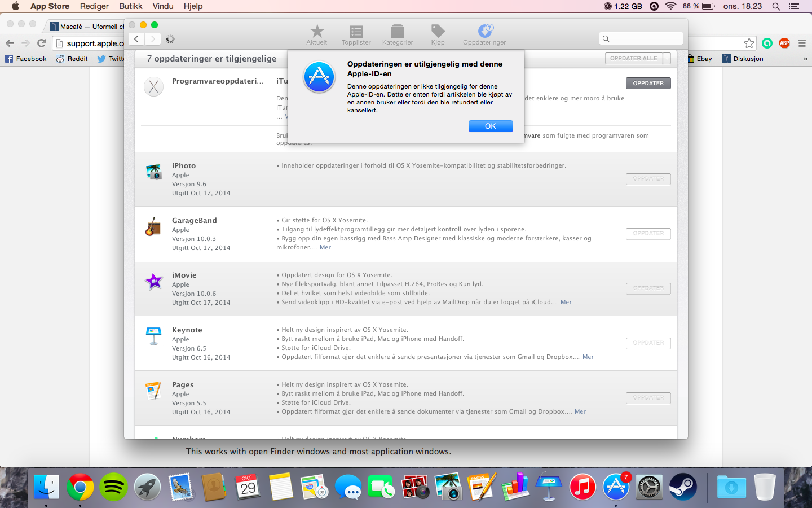Viewport: 812px width, 508px height.
Task: Click the Chrome reload button
Action: pos(41,43)
